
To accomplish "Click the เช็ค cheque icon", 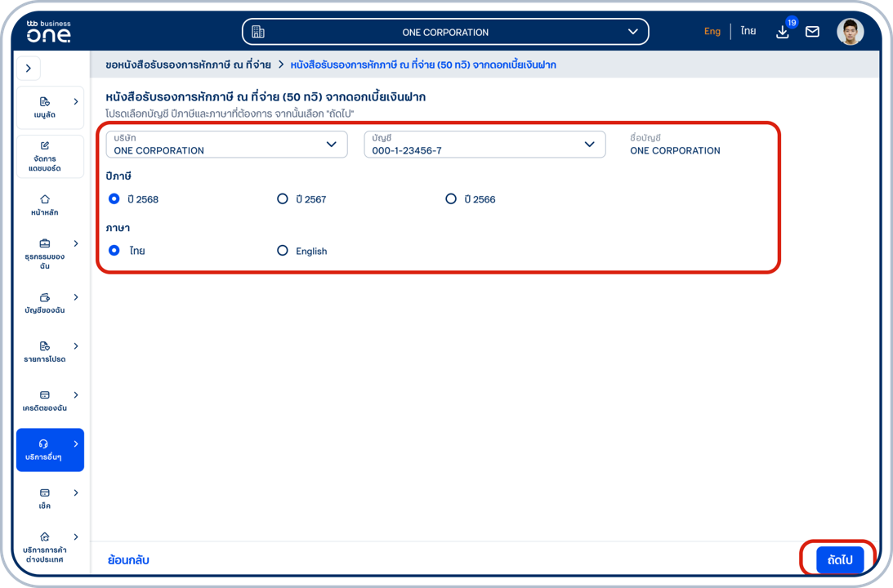I will 44,493.
